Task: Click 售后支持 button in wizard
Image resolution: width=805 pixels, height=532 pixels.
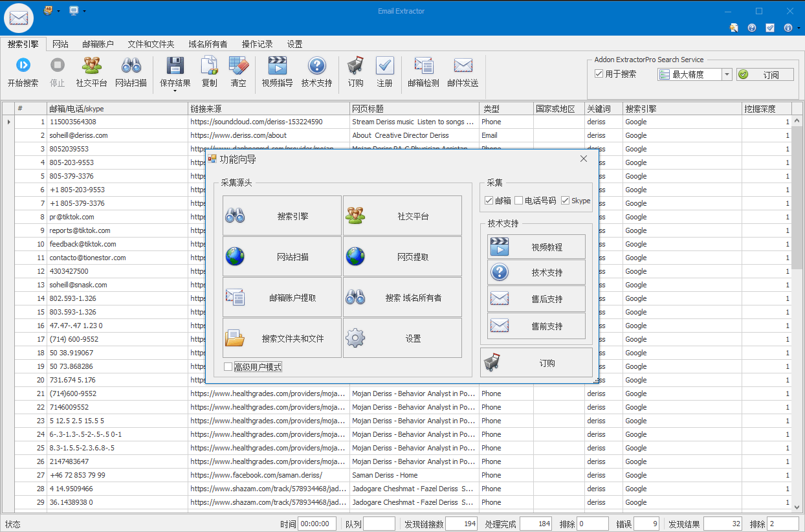Action: click(536, 299)
